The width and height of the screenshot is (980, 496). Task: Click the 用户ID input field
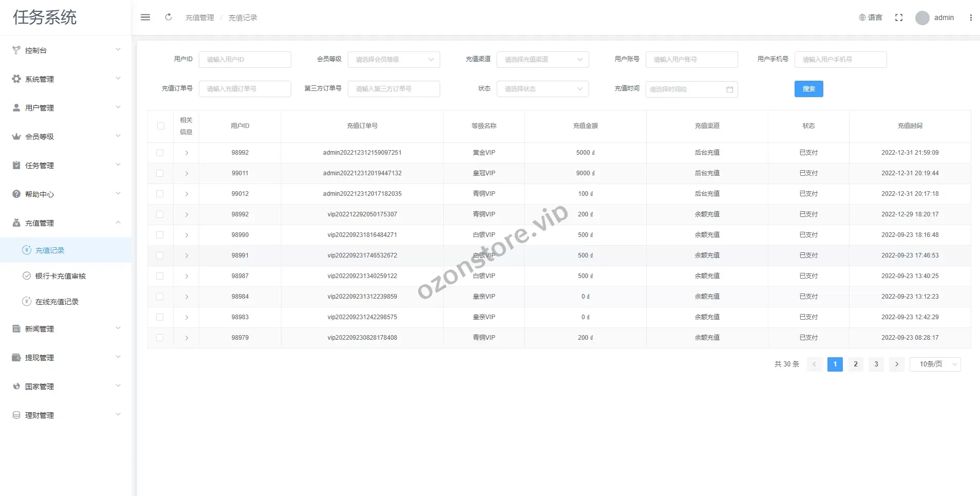[244, 60]
